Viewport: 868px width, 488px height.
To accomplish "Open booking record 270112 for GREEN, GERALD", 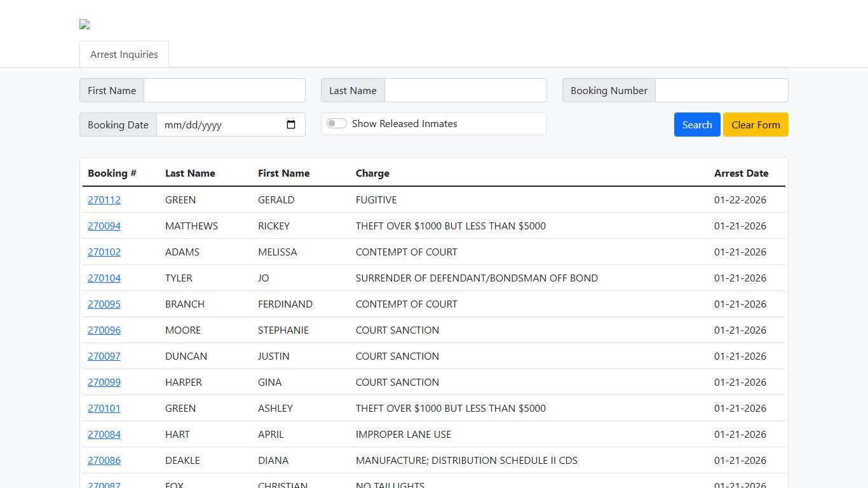I will click(104, 200).
